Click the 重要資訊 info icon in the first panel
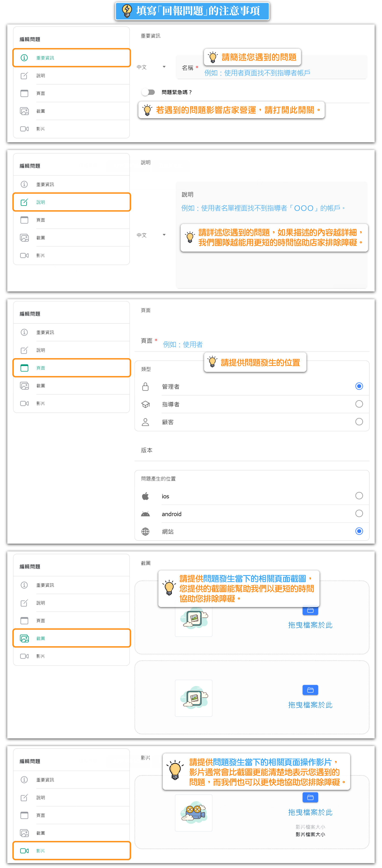 pos(24,58)
